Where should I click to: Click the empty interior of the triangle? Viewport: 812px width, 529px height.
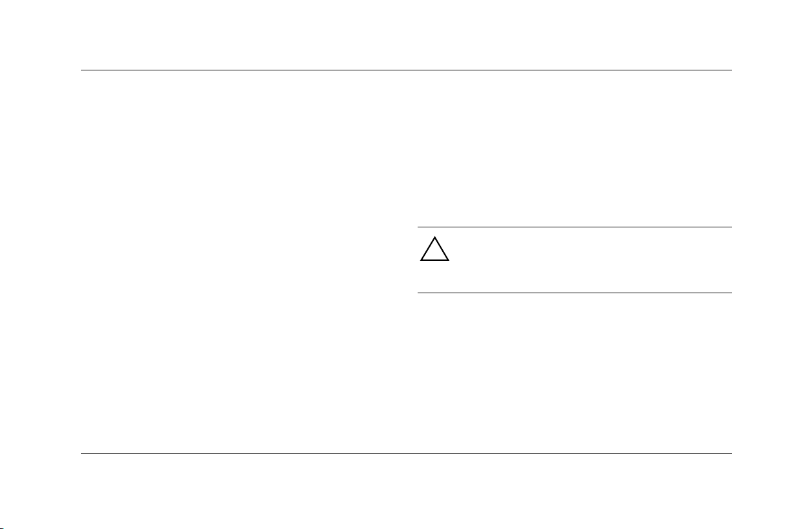coord(434,254)
